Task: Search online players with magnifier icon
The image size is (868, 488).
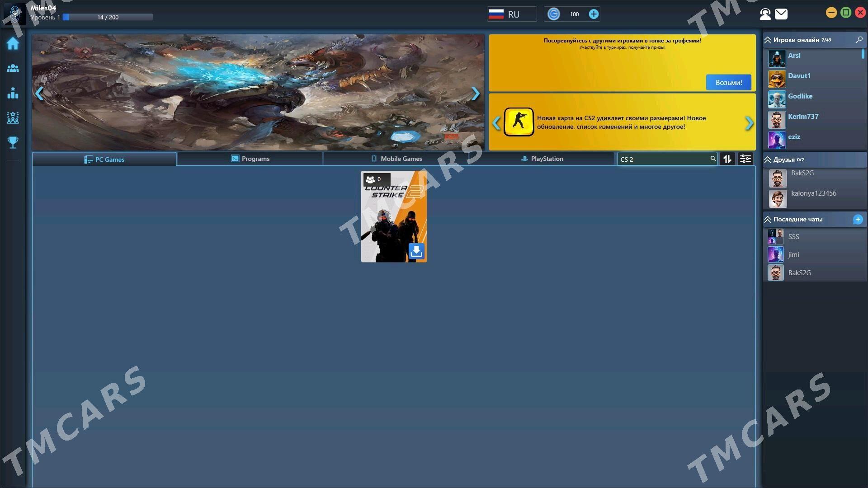Action: tap(859, 40)
